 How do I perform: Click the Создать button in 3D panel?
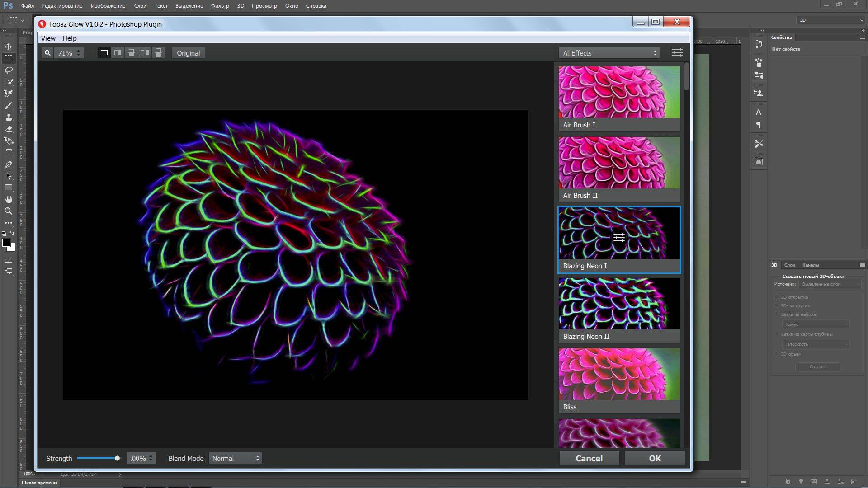coord(818,367)
